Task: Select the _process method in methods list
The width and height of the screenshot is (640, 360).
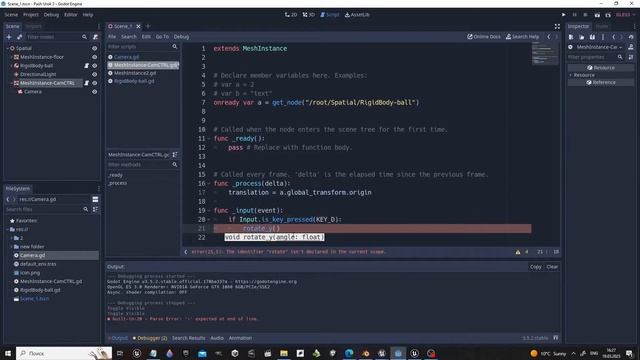Action: (x=118, y=183)
